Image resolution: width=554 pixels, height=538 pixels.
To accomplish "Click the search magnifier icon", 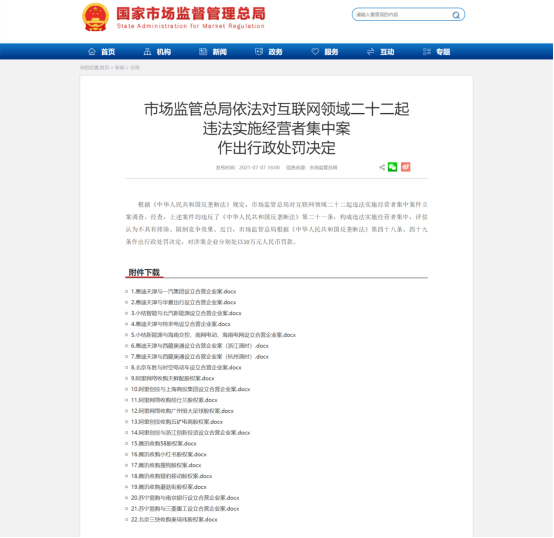I will [x=456, y=15].
